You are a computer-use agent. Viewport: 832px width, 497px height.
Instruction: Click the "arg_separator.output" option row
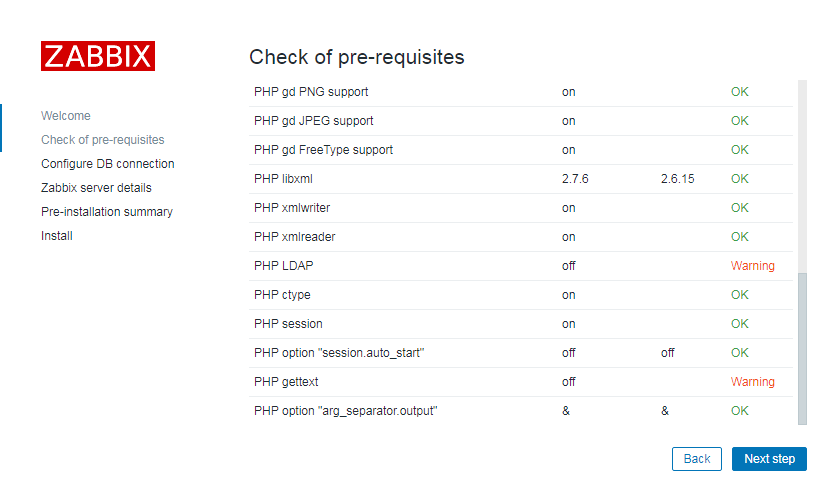coord(521,411)
